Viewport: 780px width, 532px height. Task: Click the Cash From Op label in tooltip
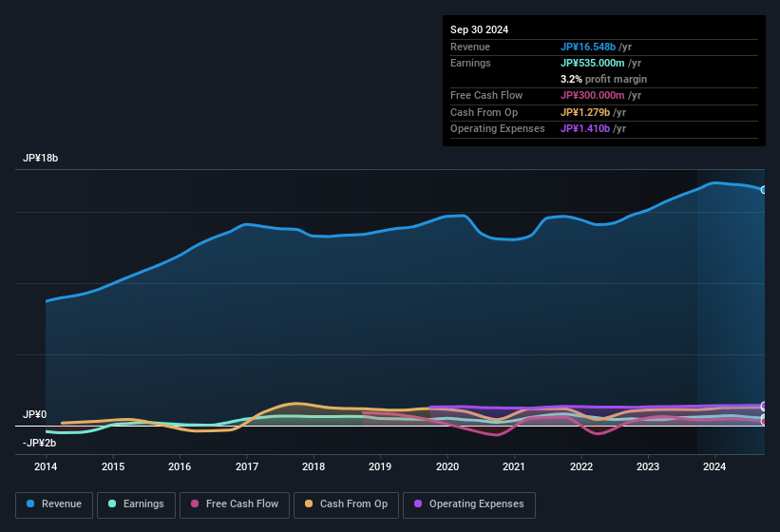pos(484,112)
